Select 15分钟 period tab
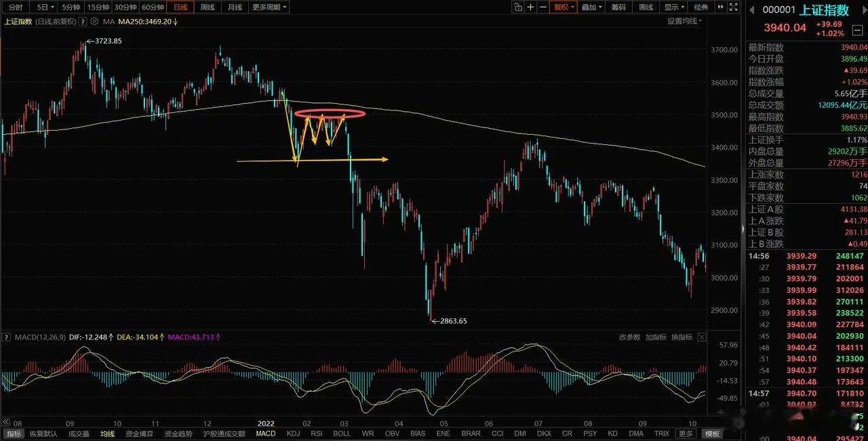This screenshot has height=441, width=868. [x=98, y=7]
